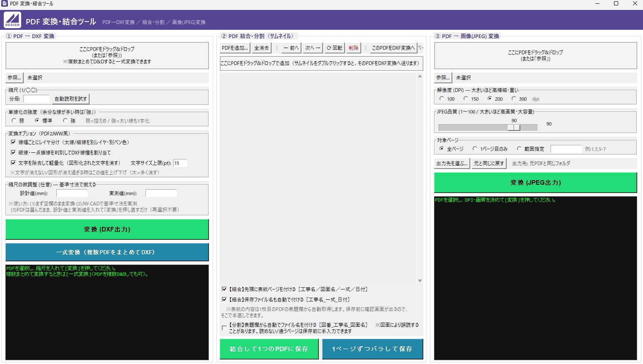
Task: Select 標準 simplification strength radio
Action: pyautogui.click(x=37, y=121)
